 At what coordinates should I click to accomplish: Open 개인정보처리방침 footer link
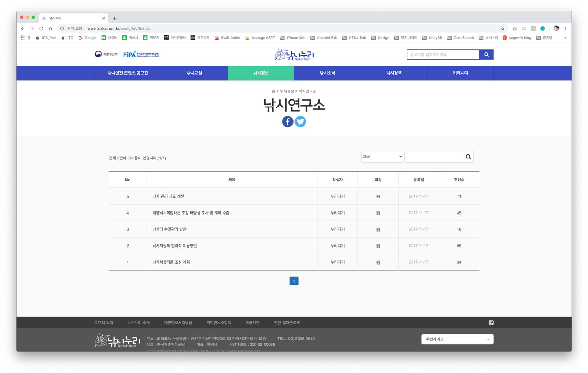tap(178, 323)
